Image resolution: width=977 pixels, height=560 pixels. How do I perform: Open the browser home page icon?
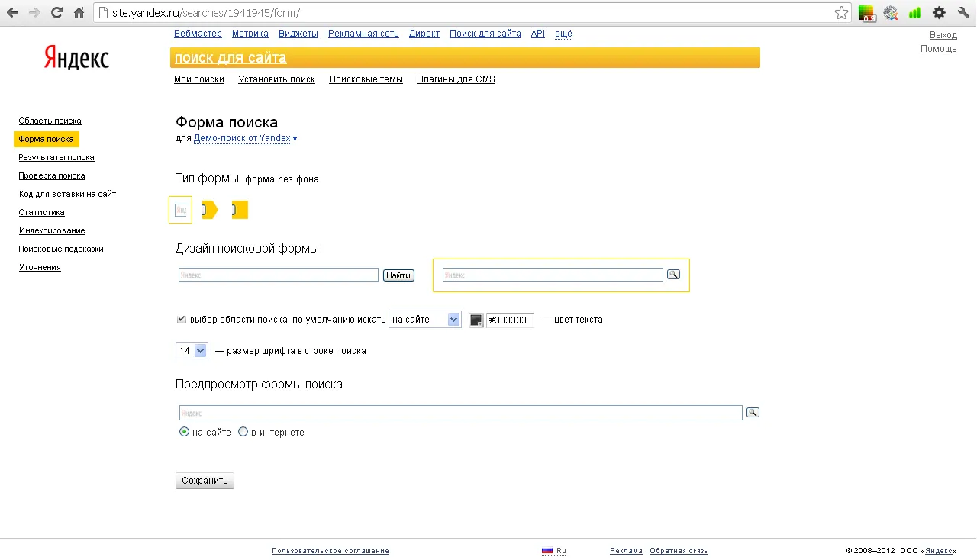click(79, 12)
